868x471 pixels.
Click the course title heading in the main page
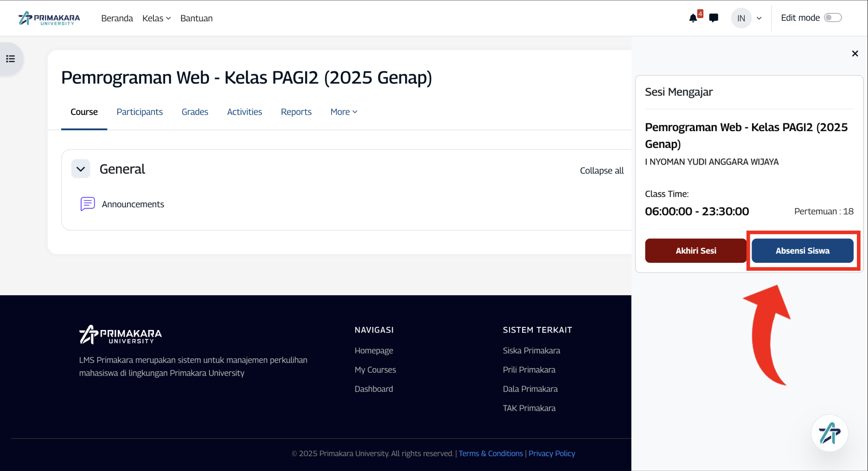[247, 77]
